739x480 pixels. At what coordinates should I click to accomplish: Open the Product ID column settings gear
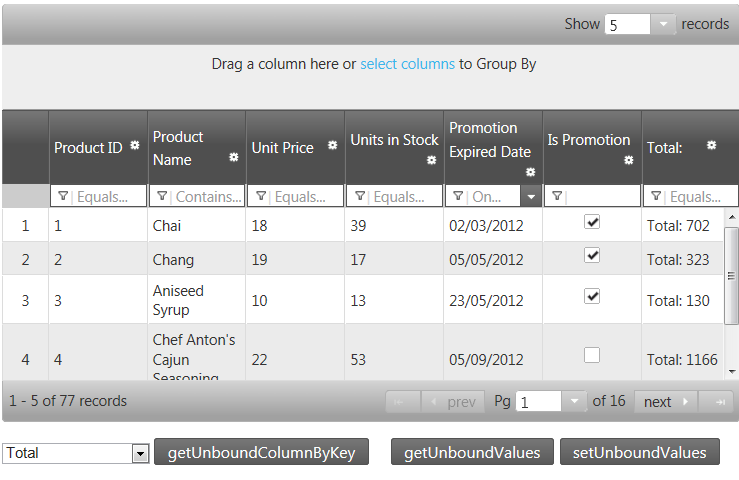134,146
